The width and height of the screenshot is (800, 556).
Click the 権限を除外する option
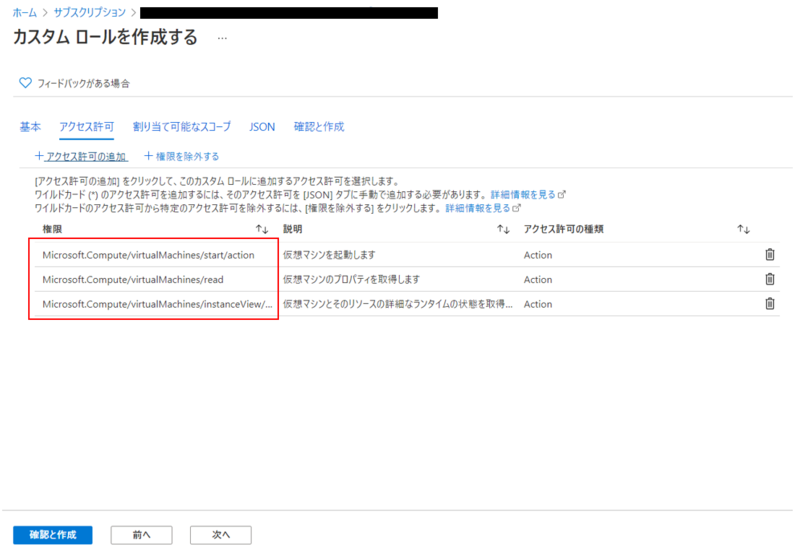coord(182,156)
